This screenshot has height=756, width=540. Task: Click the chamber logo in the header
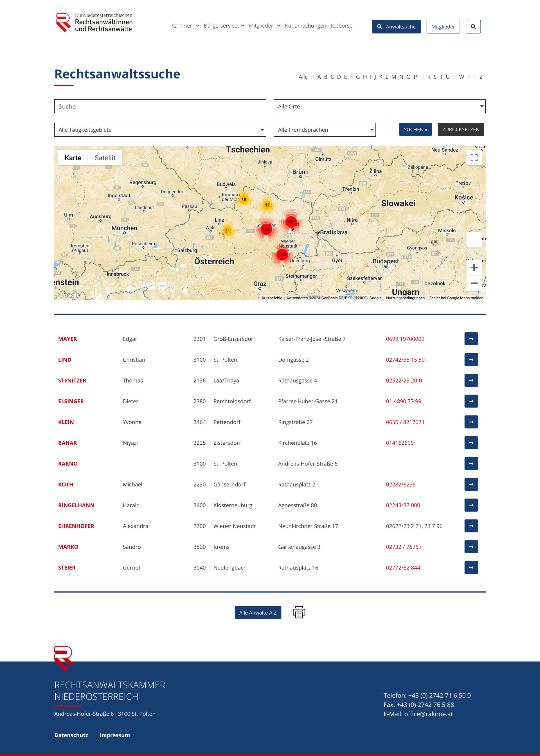tap(94, 22)
